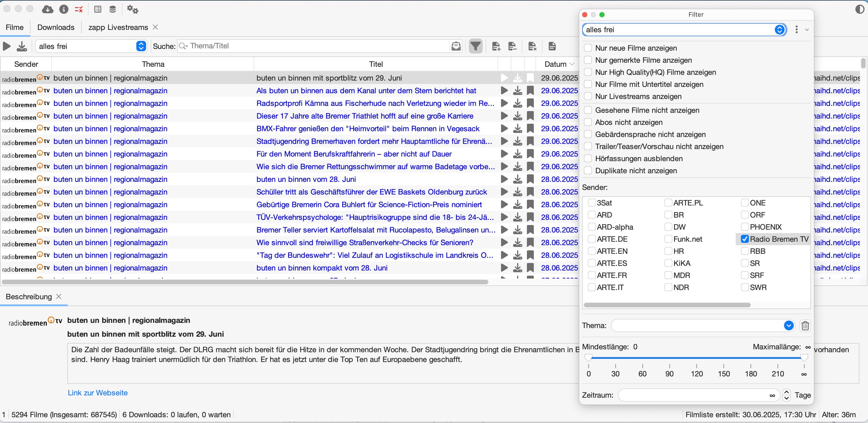This screenshot has height=423, width=868.
Task: Open the three-dot menu in Filter window
Action: [x=797, y=30]
